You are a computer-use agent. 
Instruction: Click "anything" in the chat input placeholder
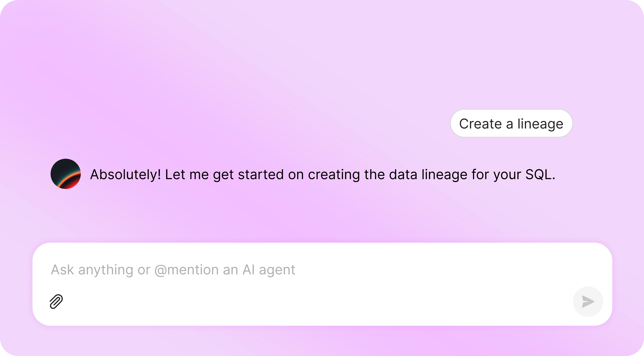tap(106, 270)
